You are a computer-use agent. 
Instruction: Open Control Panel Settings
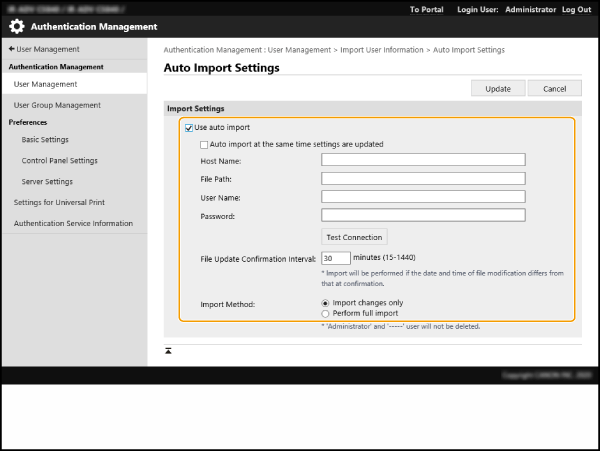click(x=59, y=161)
